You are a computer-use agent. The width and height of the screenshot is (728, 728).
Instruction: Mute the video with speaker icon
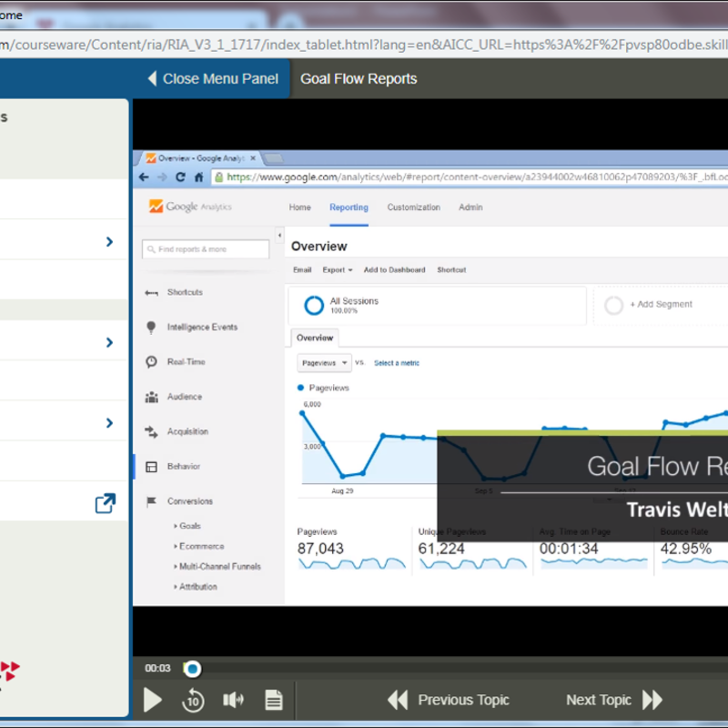coord(233,700)
